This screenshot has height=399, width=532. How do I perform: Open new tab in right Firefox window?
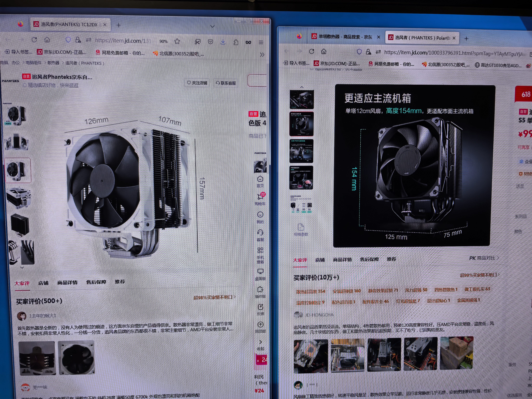click(466, 39)
